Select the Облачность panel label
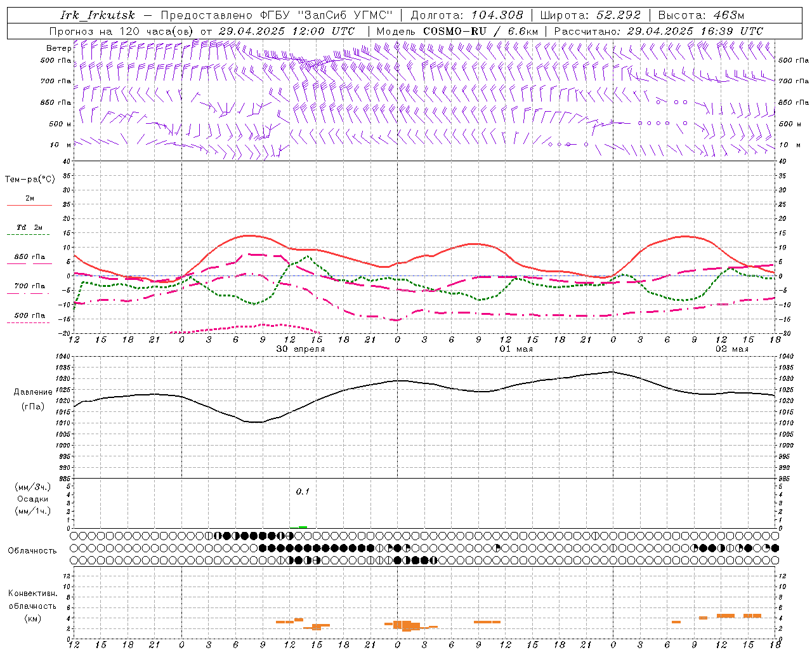Screen dimensions: 812x650 pyautogui.click(x=32, y=551)
